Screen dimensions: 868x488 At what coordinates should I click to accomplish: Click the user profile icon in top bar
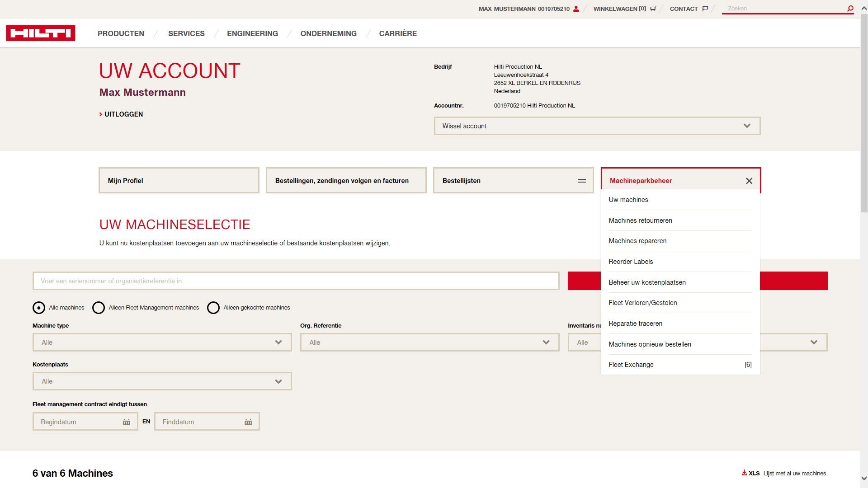(x=576, y=9)
